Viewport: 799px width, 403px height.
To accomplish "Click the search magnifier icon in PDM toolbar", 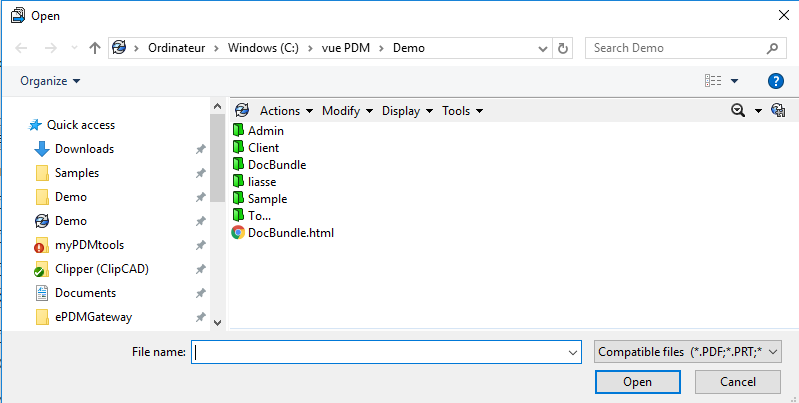I will click(x=739, y=111).
